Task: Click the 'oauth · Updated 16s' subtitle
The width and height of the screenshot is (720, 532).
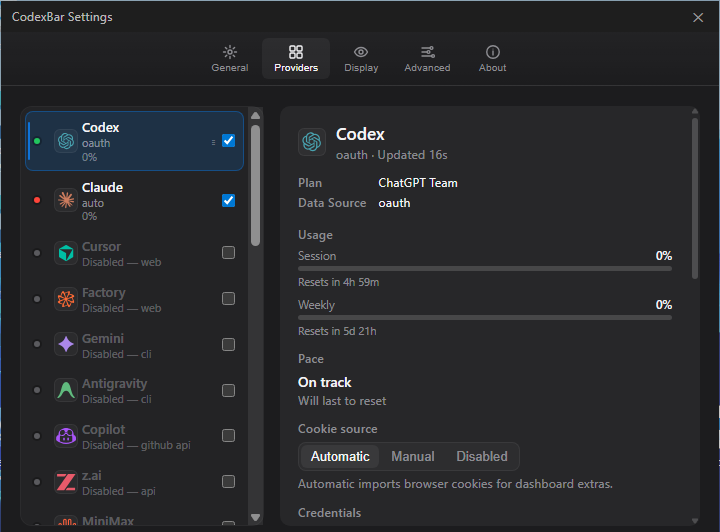Action: click(x=392, y=155)
